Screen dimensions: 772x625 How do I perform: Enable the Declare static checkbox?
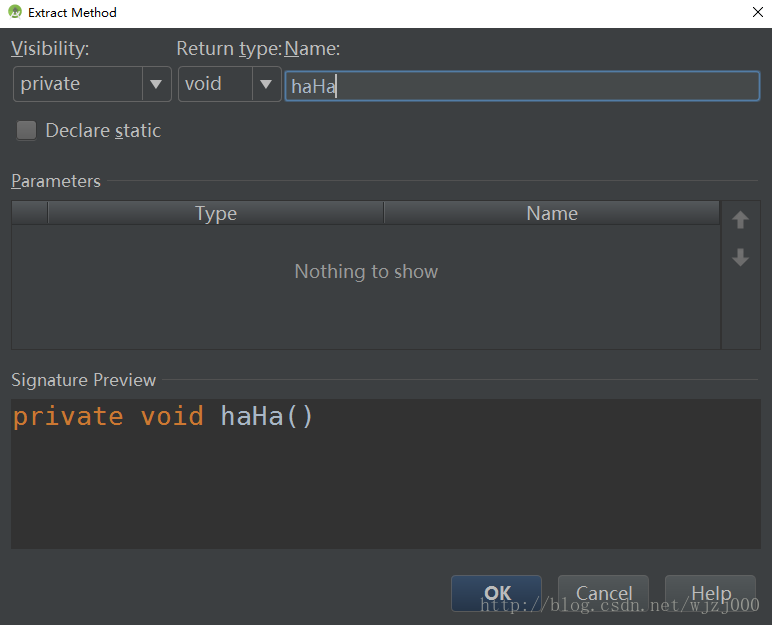coord(26,131)
